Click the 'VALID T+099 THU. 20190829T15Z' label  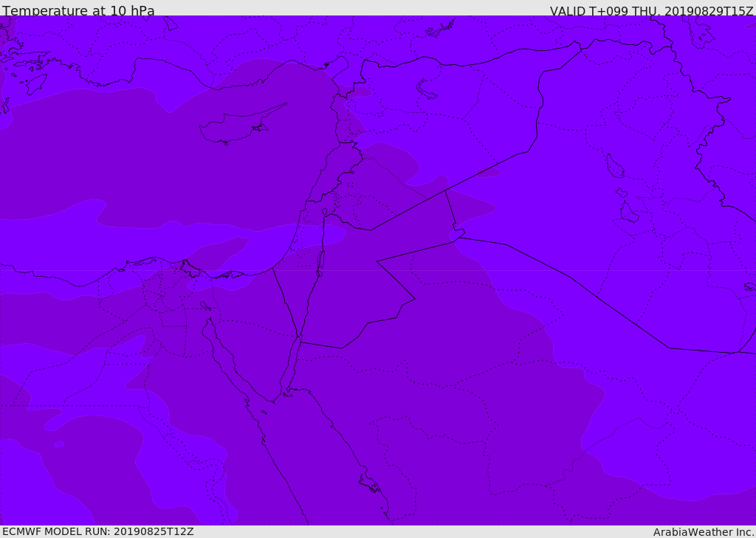click(x=651, y=10)
